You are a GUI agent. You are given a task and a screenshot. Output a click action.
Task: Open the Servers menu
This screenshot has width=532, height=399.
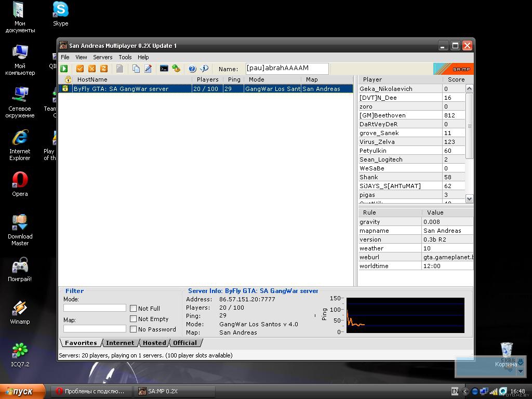[102, 57]
